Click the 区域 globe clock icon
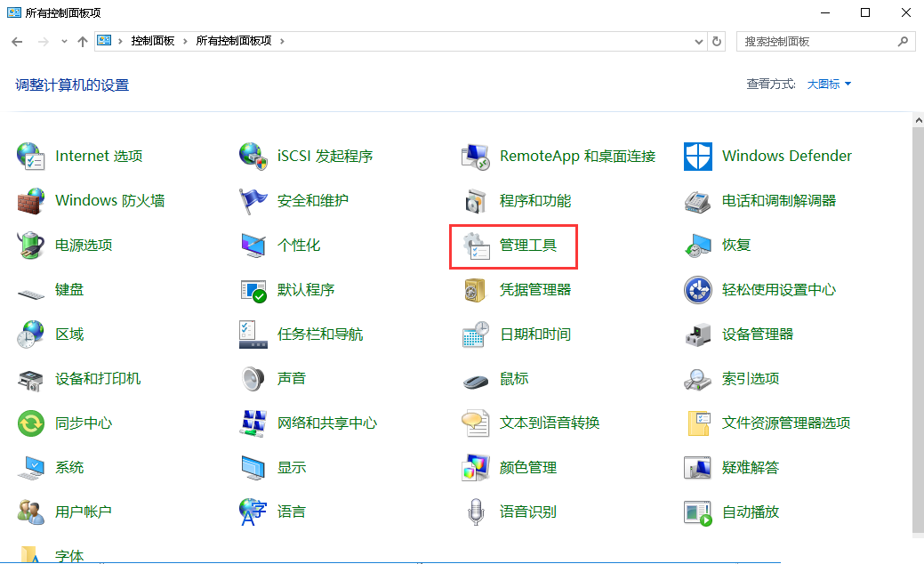Viewport: 924px width, 564px height. coord(30,334)
